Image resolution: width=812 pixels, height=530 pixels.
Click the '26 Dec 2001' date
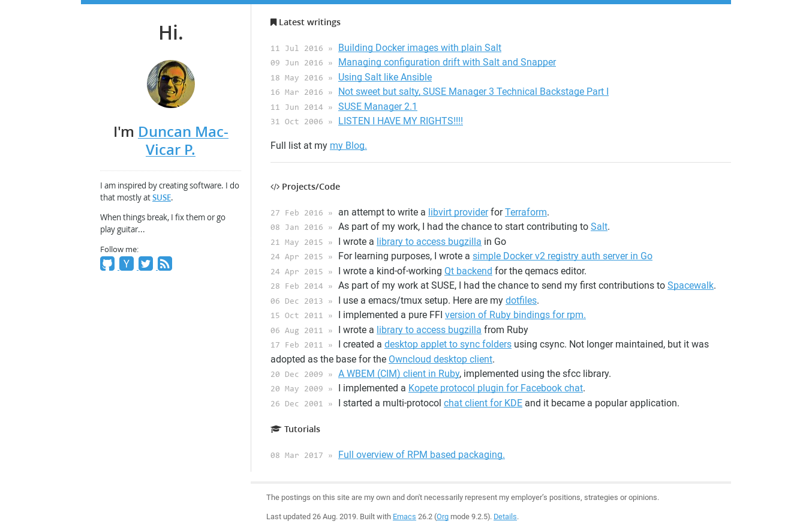pos(297,404)
